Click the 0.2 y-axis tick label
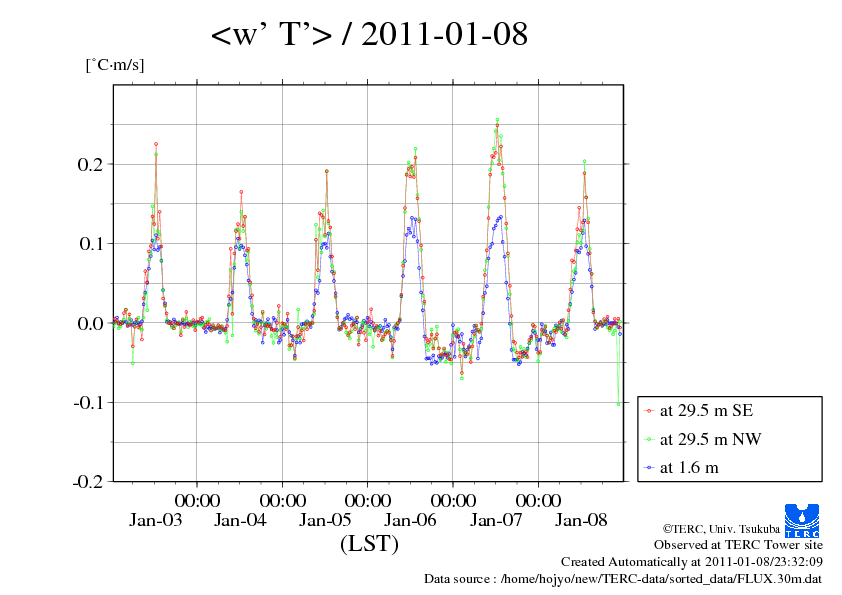The image size is (842, 595). pyautogui.click(x=91, y=163)
